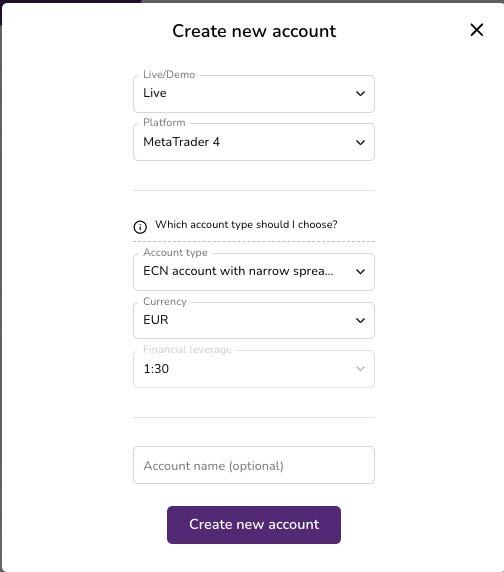
Task: Open dropdown showing Live value
Action: [x=254, y=94]
